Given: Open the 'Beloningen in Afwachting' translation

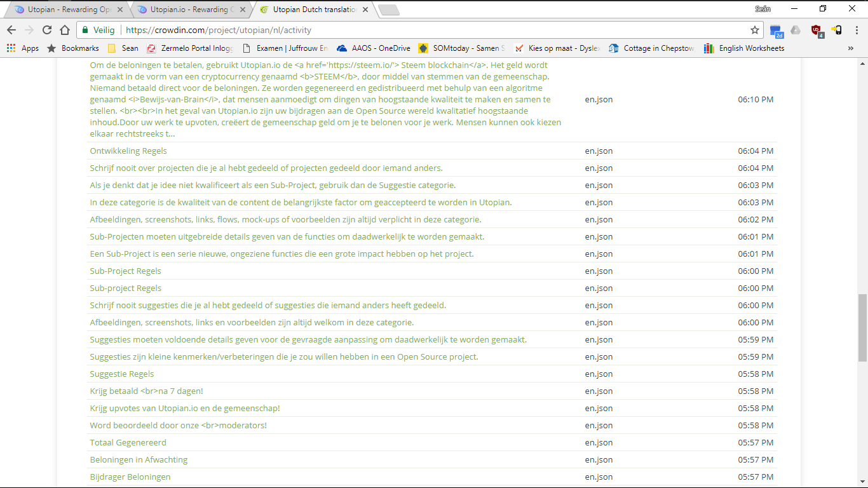Looking at the screenshot, I should [139, 460].
